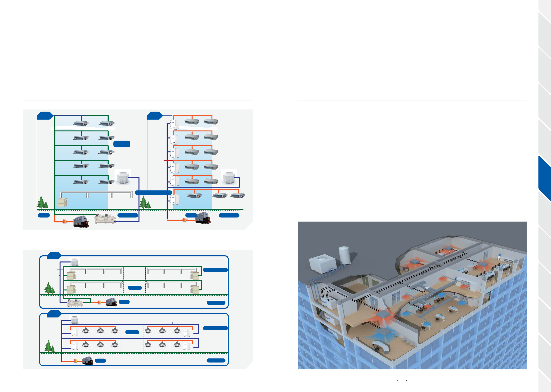The image size is (551, 392).
Task: Select the highlighted blue side tab
Action: tap(544, 178)
